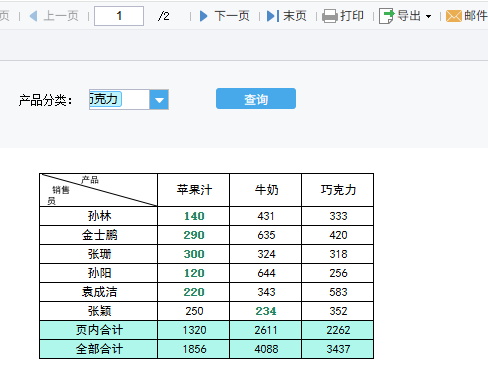Image resolution: width=488 pixels, height=378 pixels.
Task: Click green value 234 for 张颖
Action: point(266,311)
